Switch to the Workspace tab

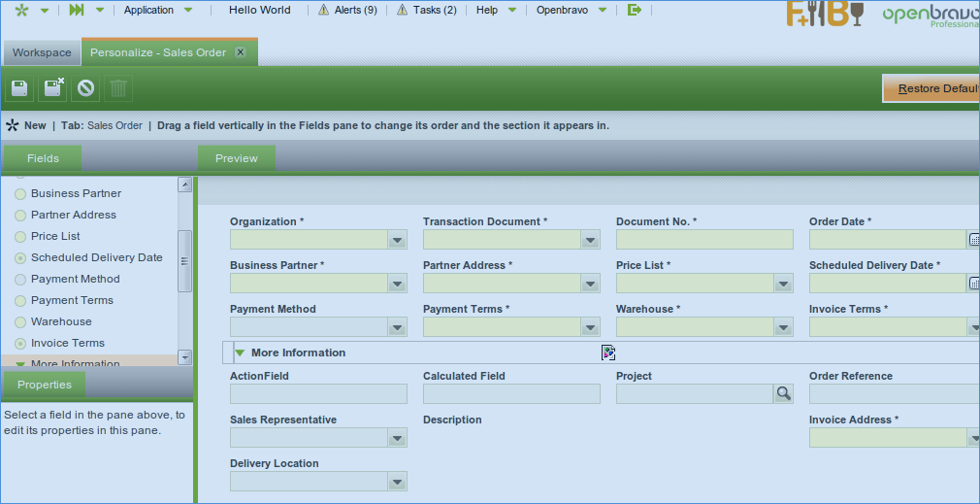(41, 52)
